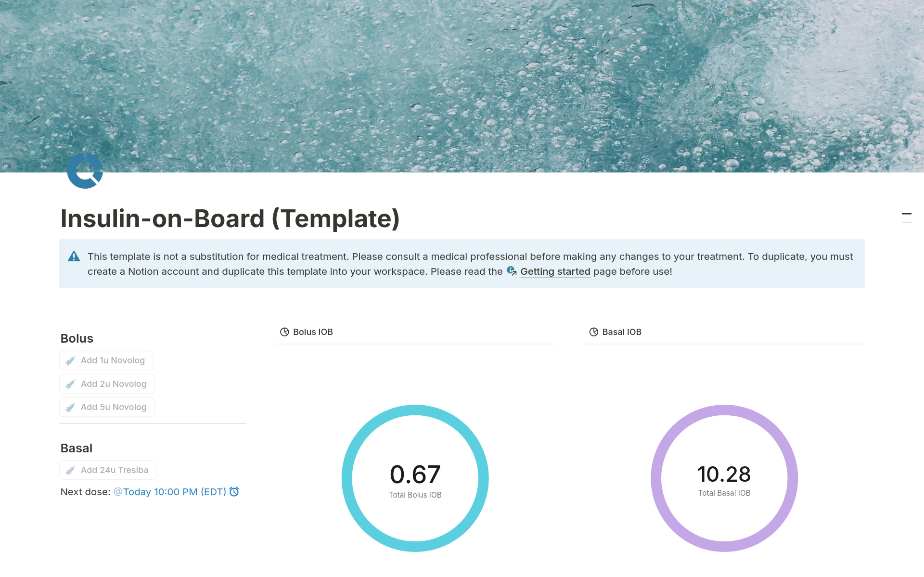
Task: Select the syringe icon on Add 1u Novolog
Action: click(x=71, y=360)
